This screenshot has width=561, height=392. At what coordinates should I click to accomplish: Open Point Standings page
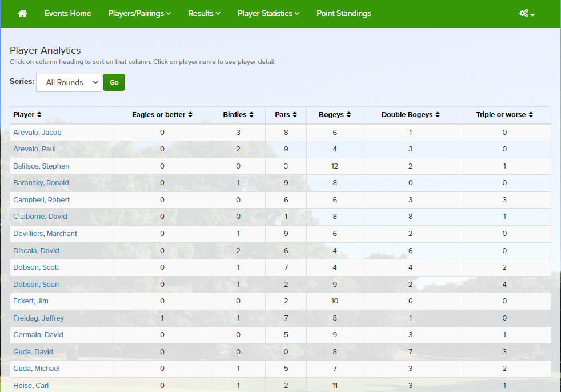pyautogui.click(x=343, y=13)
